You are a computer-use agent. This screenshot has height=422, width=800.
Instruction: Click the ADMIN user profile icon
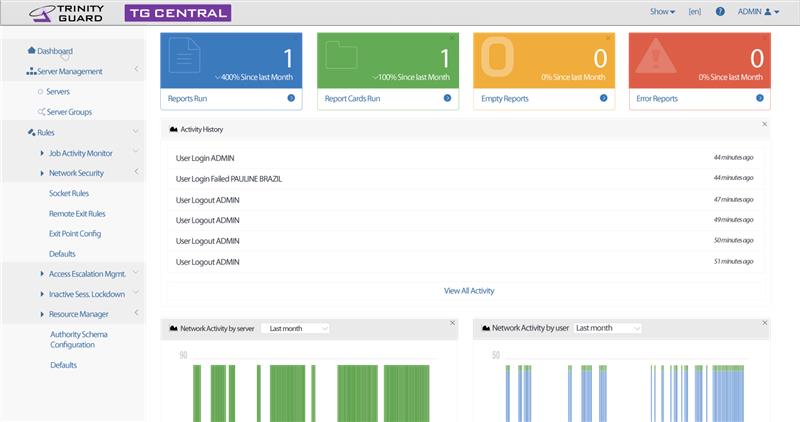tap(767, 11)
